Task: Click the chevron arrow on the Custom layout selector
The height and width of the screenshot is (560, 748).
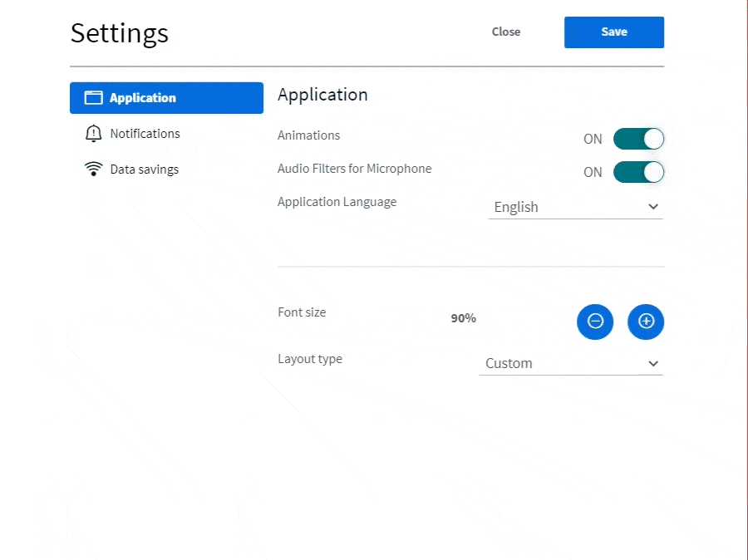Action: point(652,363)
